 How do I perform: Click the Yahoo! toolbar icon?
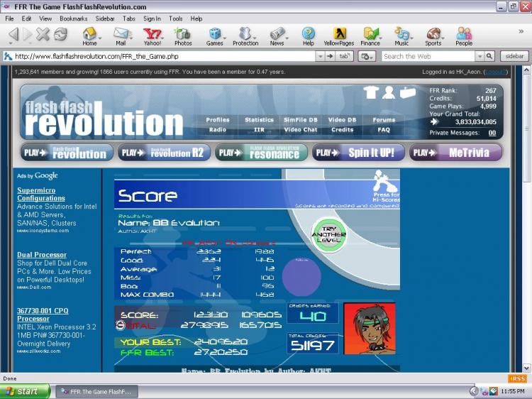[152, 36]
